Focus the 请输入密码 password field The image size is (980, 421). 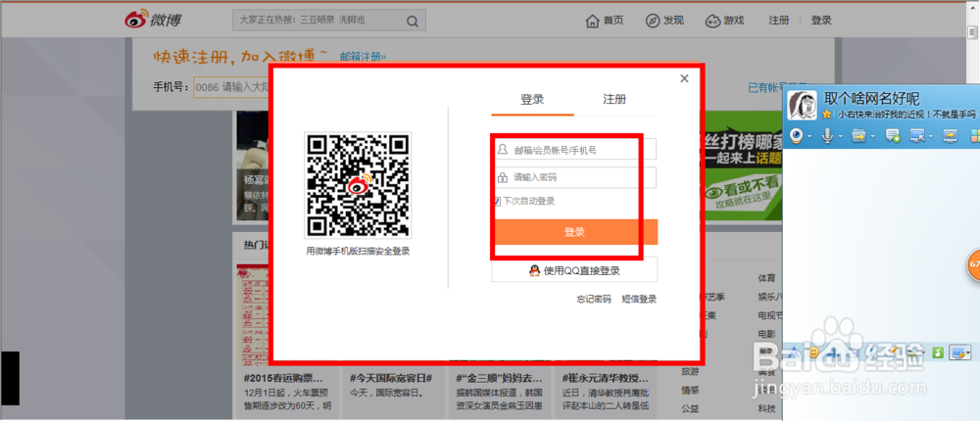point(574,177)
